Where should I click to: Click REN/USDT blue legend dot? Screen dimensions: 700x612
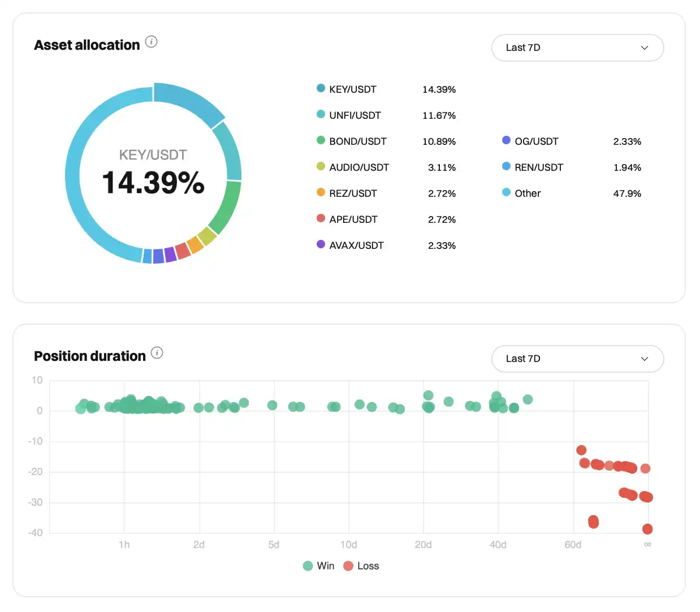506,166
